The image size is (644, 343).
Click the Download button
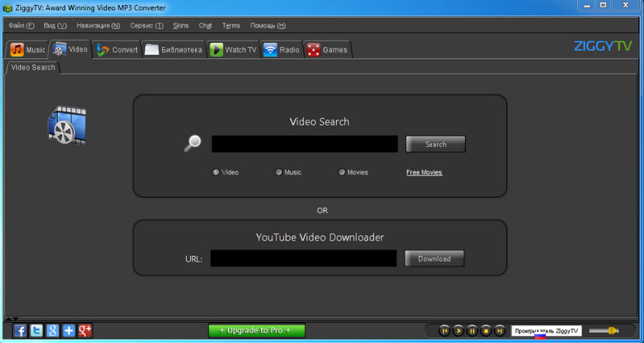(x=435, y=258)
